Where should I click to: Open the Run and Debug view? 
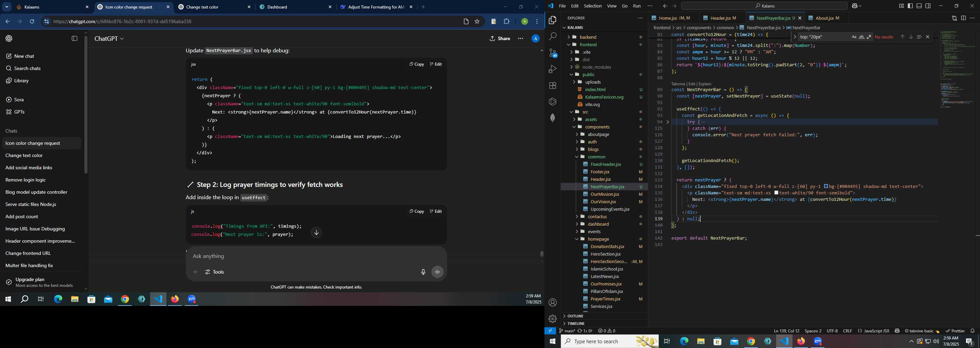point(552,69)
